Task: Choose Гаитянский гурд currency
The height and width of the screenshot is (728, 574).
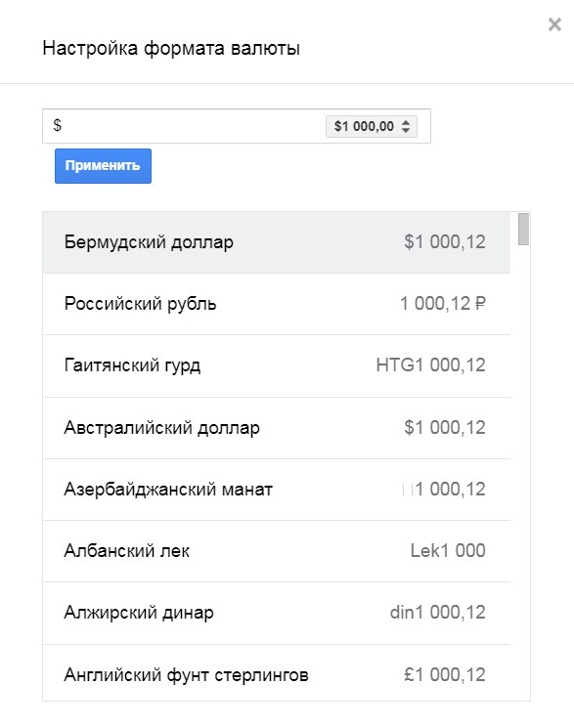Action: point(277,365)
